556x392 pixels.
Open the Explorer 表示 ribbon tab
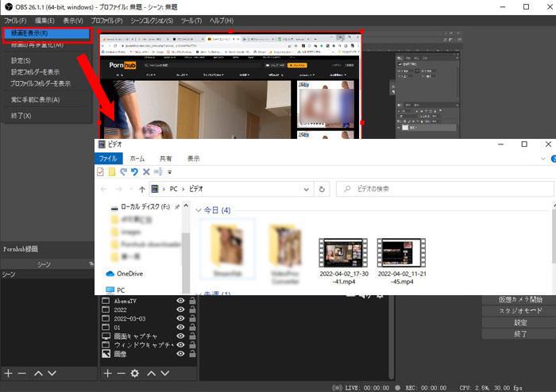click(193, 159)
